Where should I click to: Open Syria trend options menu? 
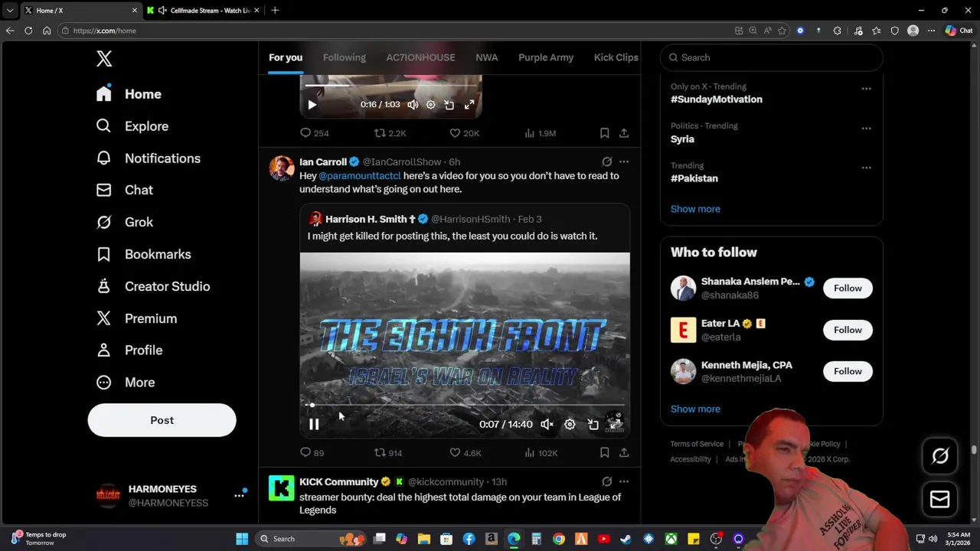coord(866,129)
